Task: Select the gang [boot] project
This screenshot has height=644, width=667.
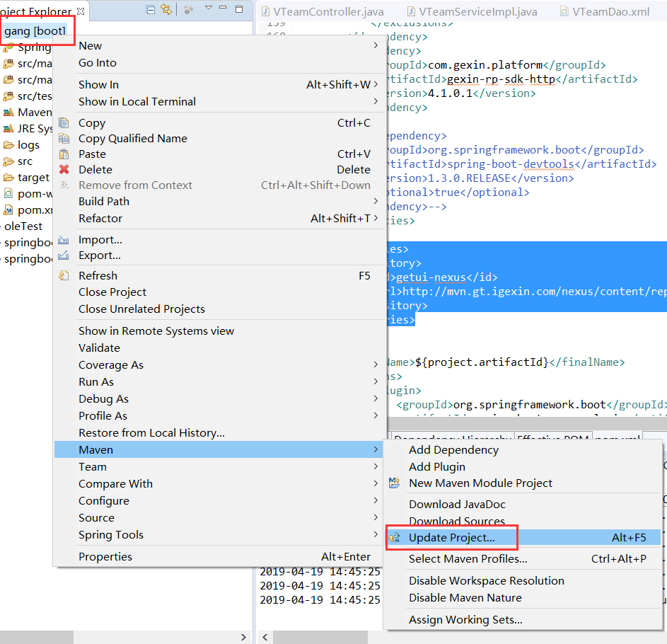Action: tap(35, 31)
